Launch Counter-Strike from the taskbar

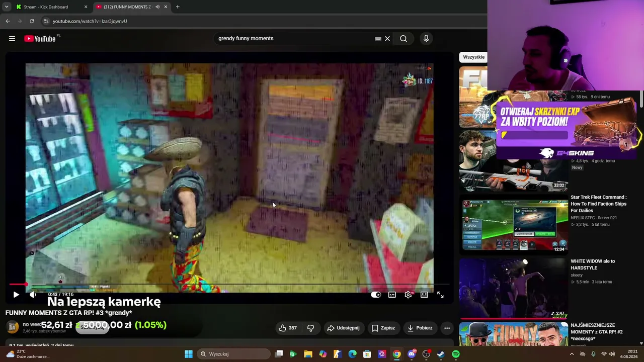[x=337, y=354]
